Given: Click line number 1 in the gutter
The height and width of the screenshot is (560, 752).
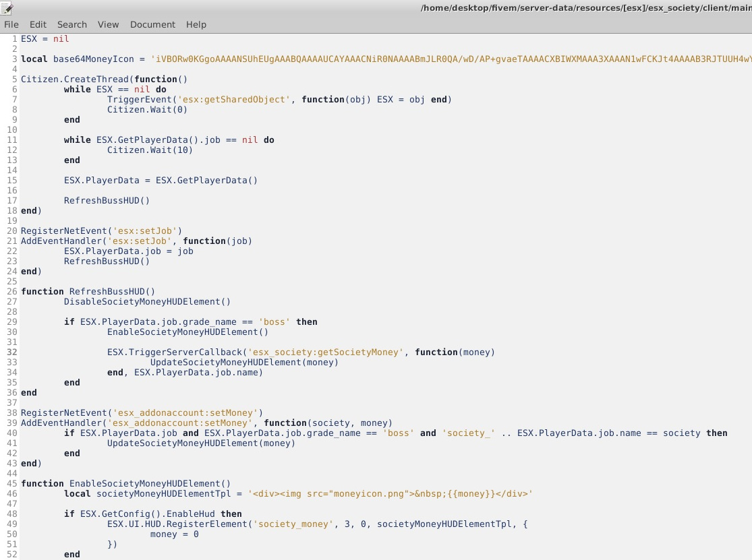Looking at the screenshot, I should [x=14, y=39].
